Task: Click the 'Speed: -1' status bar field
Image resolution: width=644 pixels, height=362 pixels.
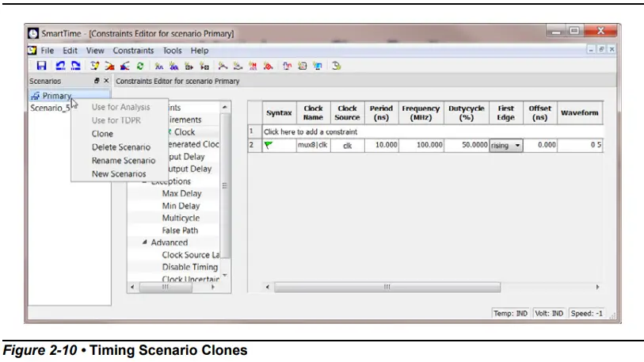Action: pyautogui.click(x=586, y=314)
